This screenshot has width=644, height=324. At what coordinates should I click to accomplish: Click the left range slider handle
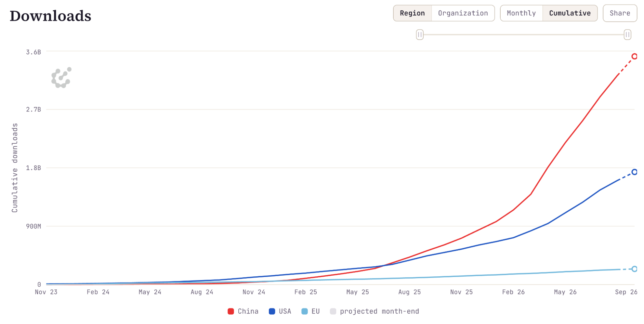point(419,34)
